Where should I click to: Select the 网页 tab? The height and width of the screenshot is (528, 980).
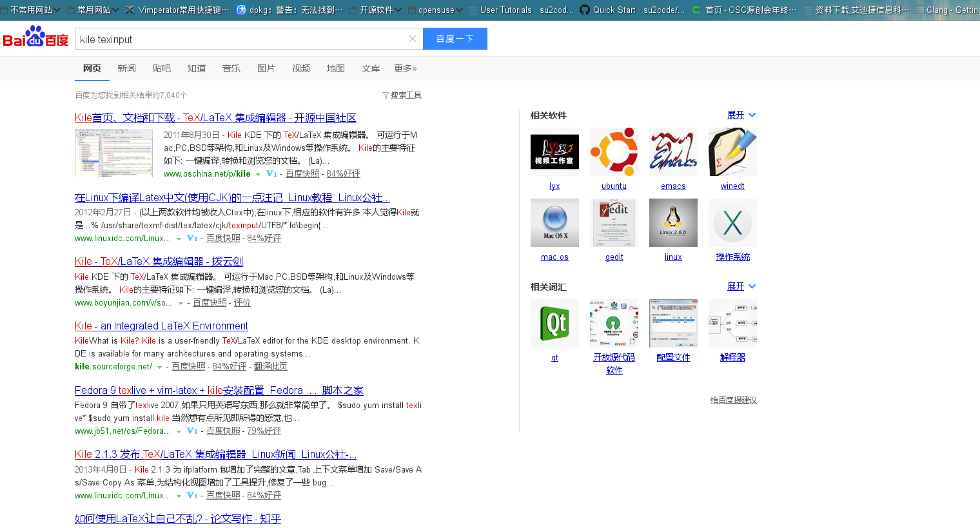(x=92, y=68)
